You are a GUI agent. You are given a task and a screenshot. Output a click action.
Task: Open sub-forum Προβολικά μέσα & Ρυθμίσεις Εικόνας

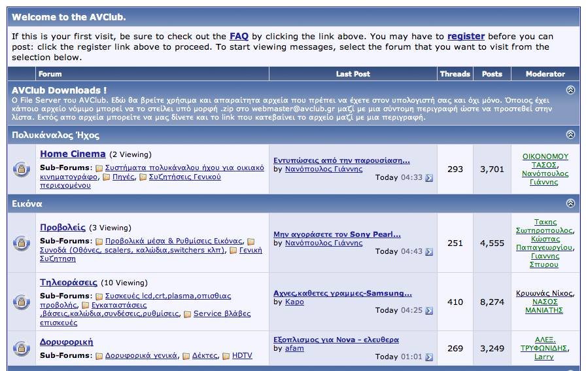coord(174,241)
